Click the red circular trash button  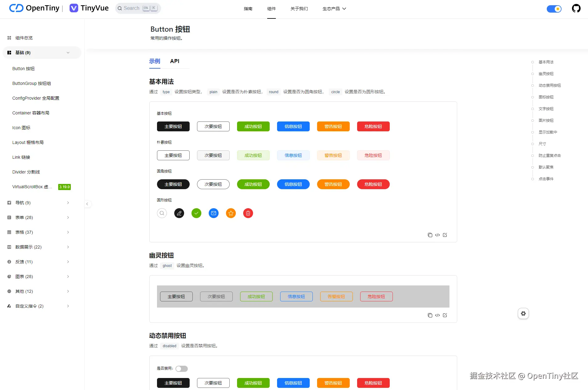[x=248, y=213]
